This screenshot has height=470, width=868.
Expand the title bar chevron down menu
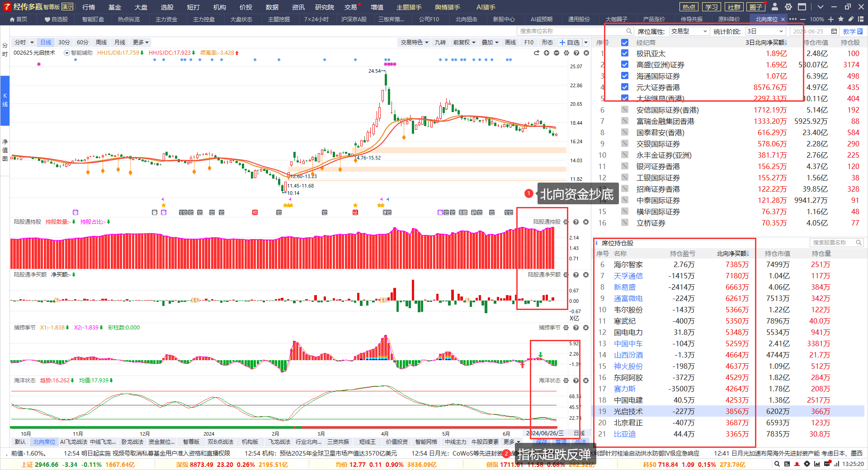point(821,7)
